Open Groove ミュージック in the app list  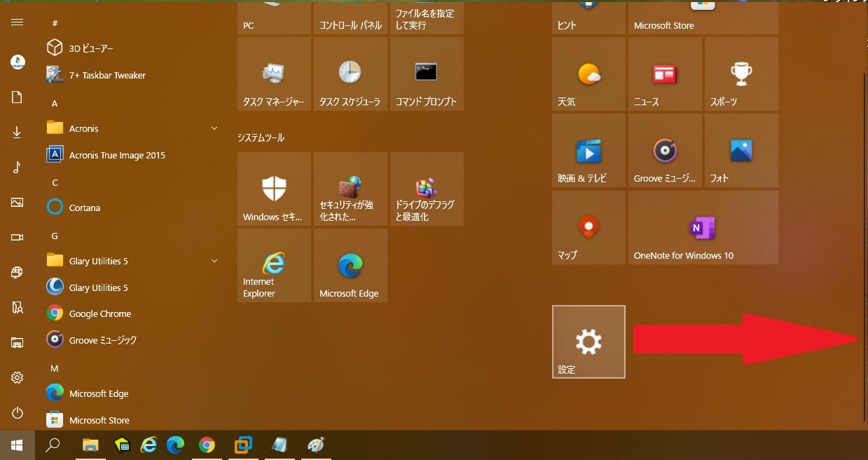pos(133,340)
